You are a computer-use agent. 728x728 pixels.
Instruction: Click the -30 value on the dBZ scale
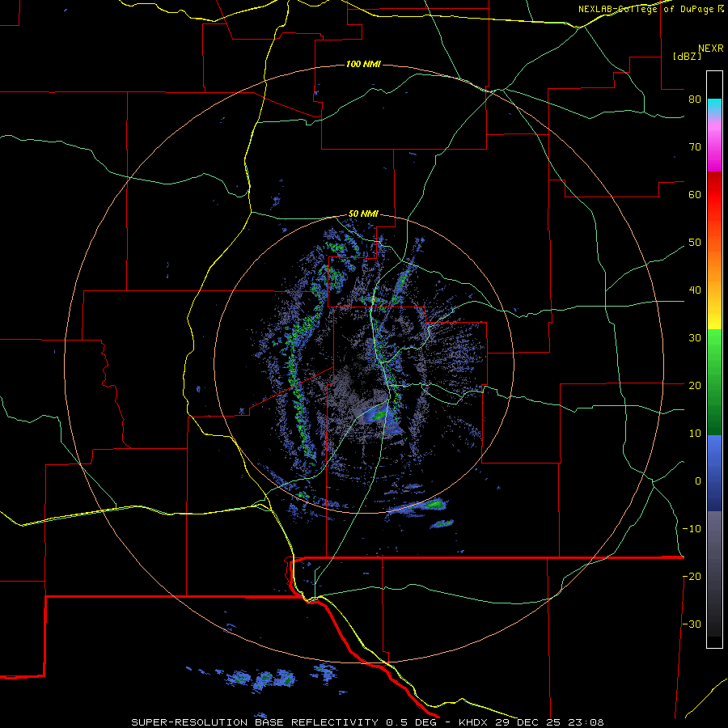coord(692,624)
